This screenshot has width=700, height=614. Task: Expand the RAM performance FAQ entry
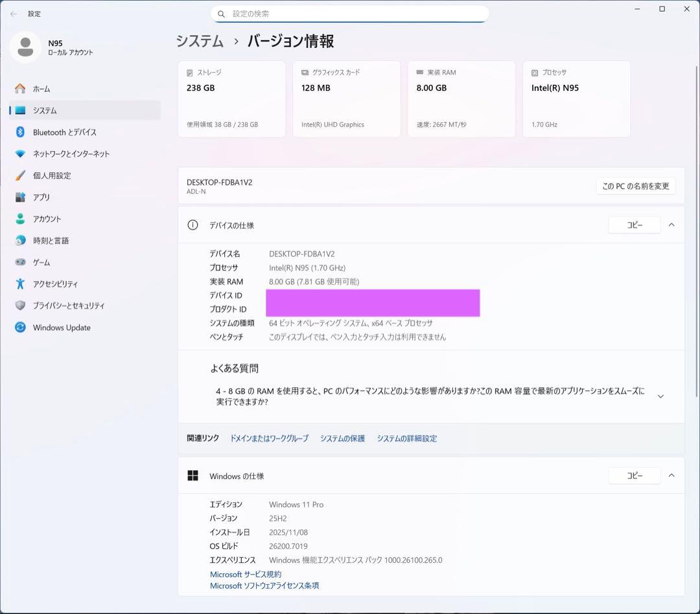pyautogui.click(x=660, y=396)
